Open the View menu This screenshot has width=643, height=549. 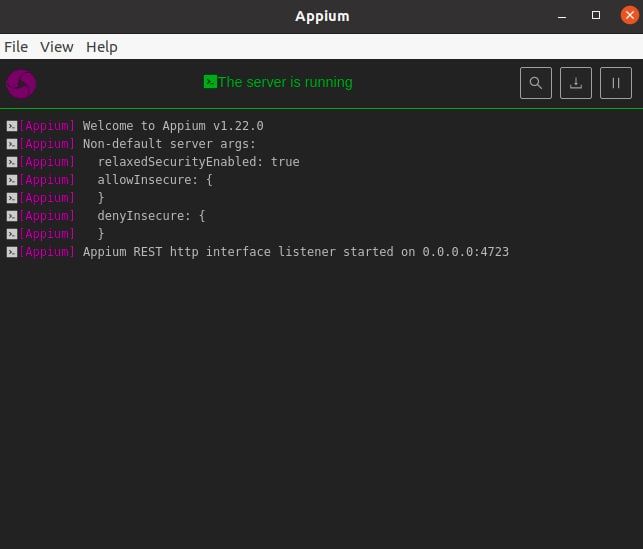point(57,47)
